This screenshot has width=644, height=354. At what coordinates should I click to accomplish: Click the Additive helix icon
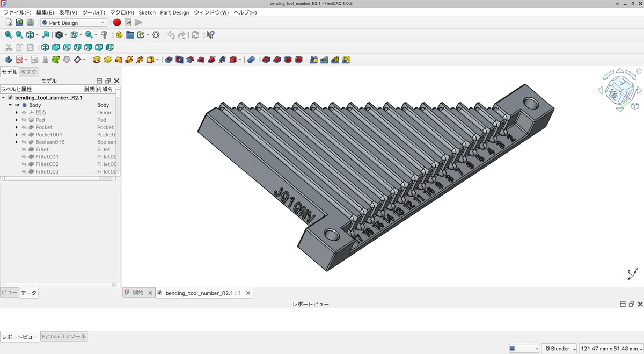pyautogui.click(x=140, y=60)
